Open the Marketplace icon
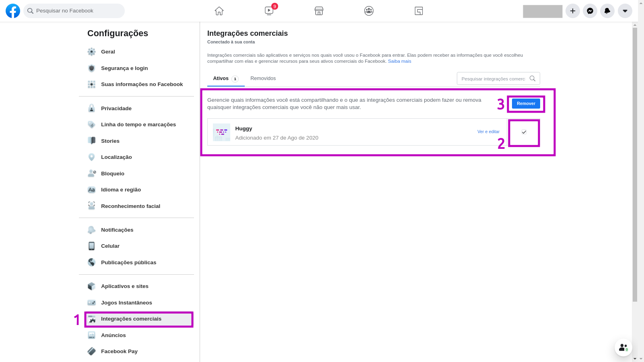Screen dimensions: 644x362 [319, 11]
